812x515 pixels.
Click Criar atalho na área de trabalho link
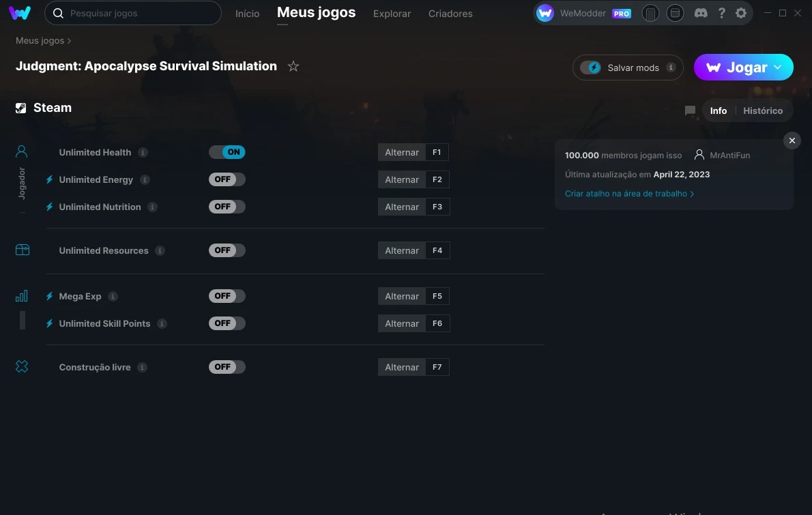[629, 194]
